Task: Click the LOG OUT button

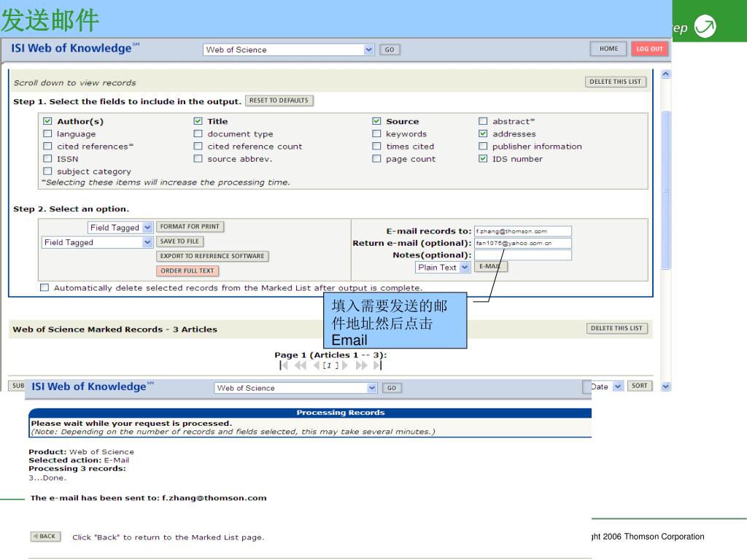Action: tap(650, 49)
